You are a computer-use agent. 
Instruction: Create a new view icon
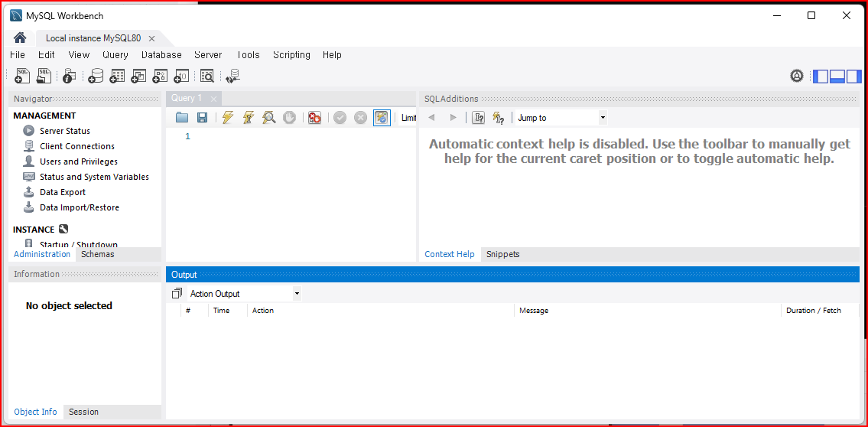tap(138, 76)
